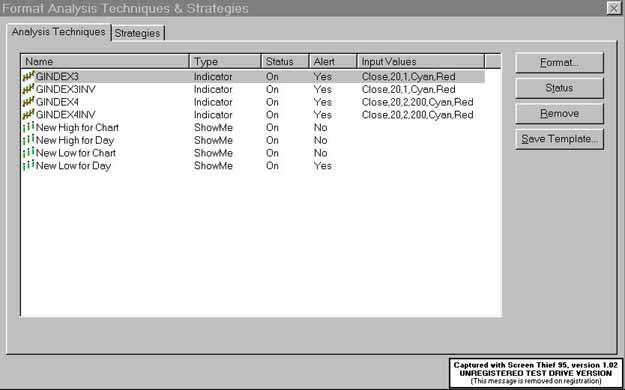
Task: Click ShowMe type of New Low for Day
Action: pos(213,166)
